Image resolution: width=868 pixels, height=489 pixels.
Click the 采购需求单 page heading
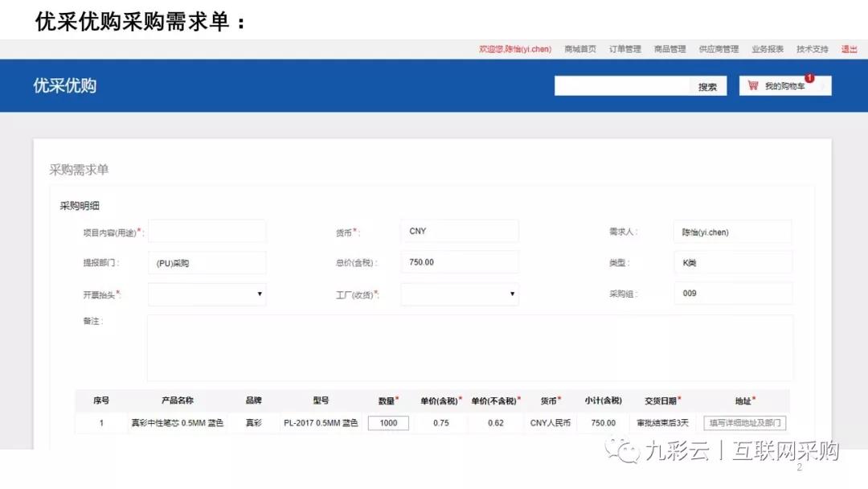tap(79, 170)
